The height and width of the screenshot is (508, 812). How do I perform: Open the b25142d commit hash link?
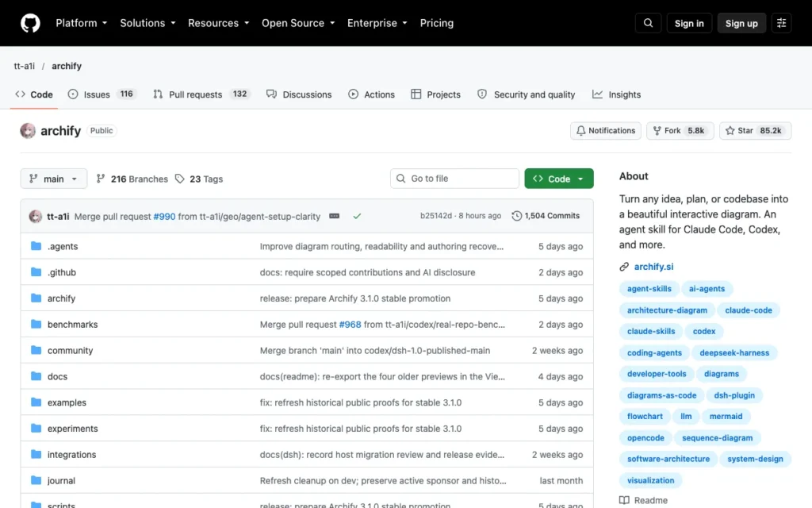(x=435, y=216)
